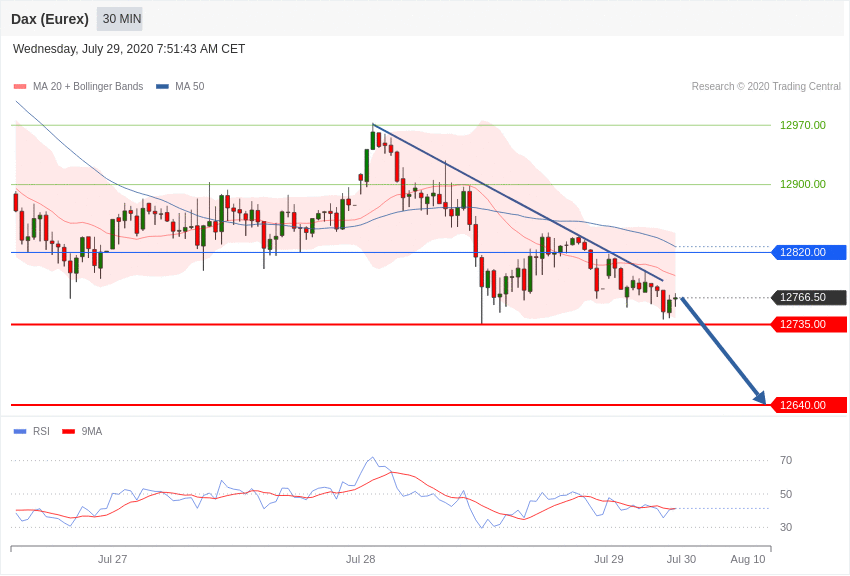The height and width of the screenshot is (576, 850).
Task: Click the MA 50 legend swatch
Action: 163,86
